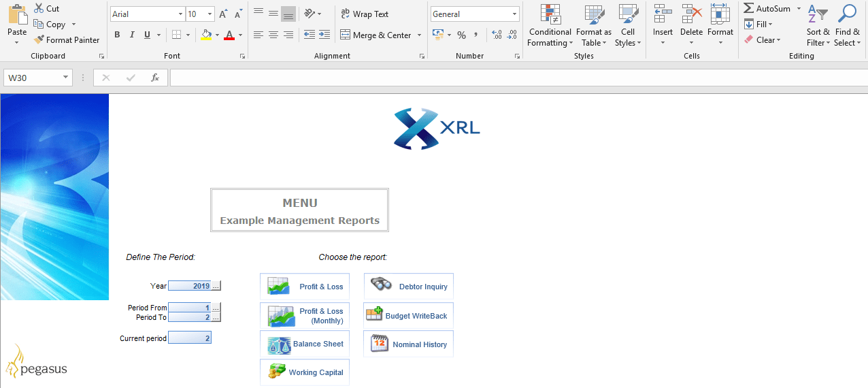Click the Delete cells icon
Viewport: 868px width, 388px height.
click(691, 14)
